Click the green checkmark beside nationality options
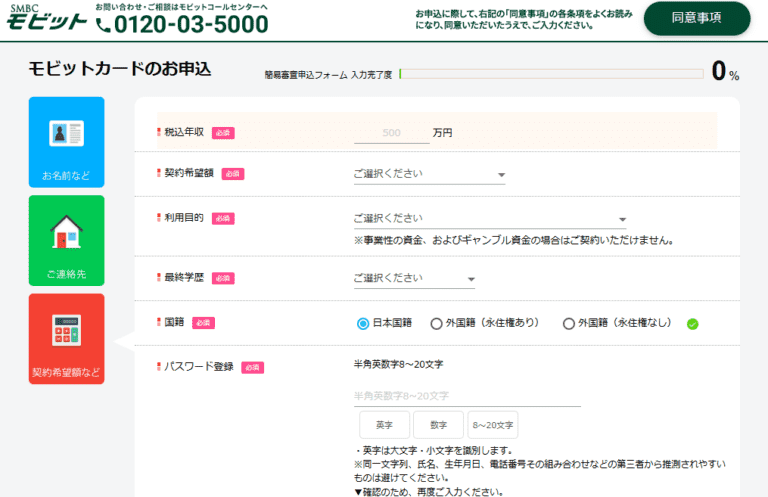Image resolution: width=768 pixels, height=497 pixels. pyautogui.click(x=692, y=324)
